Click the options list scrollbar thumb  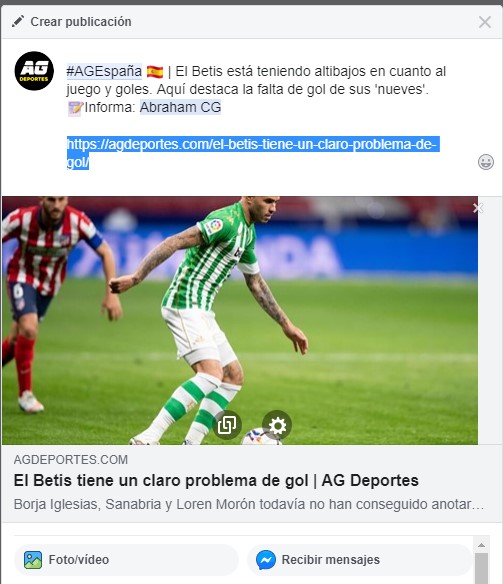click(x=481, y=568)
